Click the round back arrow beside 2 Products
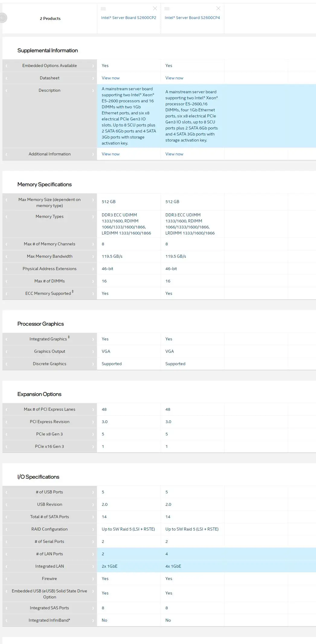 pos(3,18)
